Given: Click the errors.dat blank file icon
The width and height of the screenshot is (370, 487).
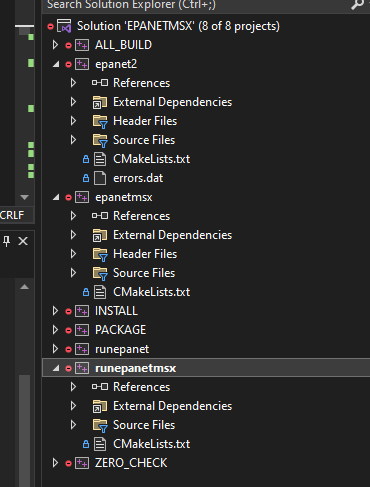Looking at the screenshot, I should point(100,178).
